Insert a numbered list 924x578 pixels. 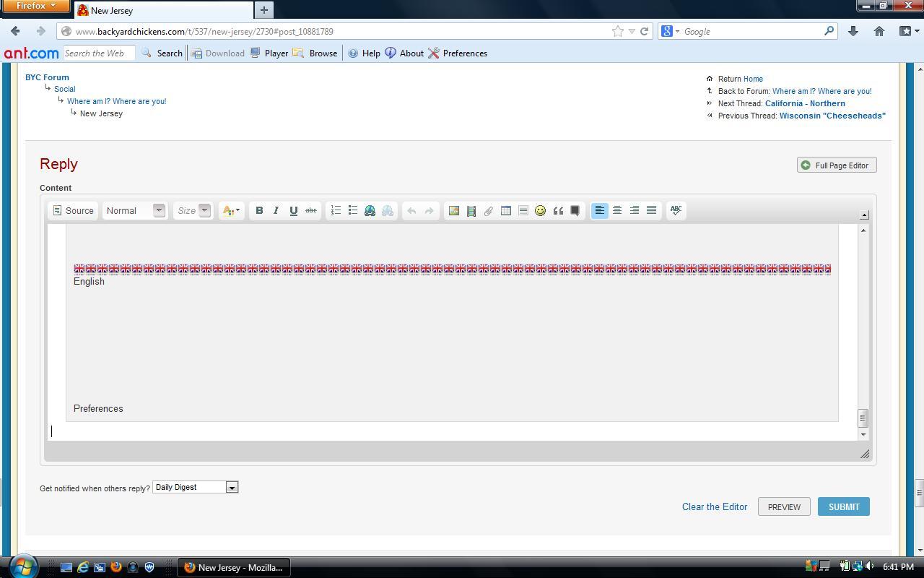[336, 210]
